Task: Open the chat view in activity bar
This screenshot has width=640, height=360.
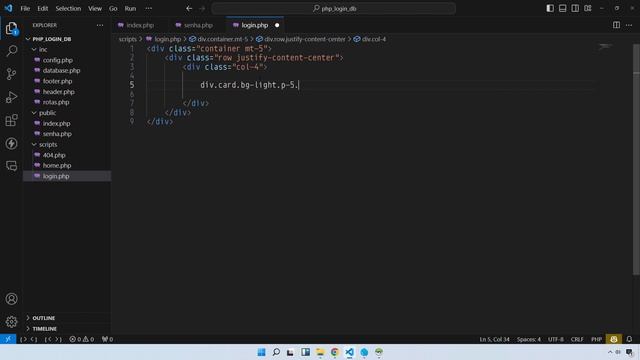Action: point(11,166)
